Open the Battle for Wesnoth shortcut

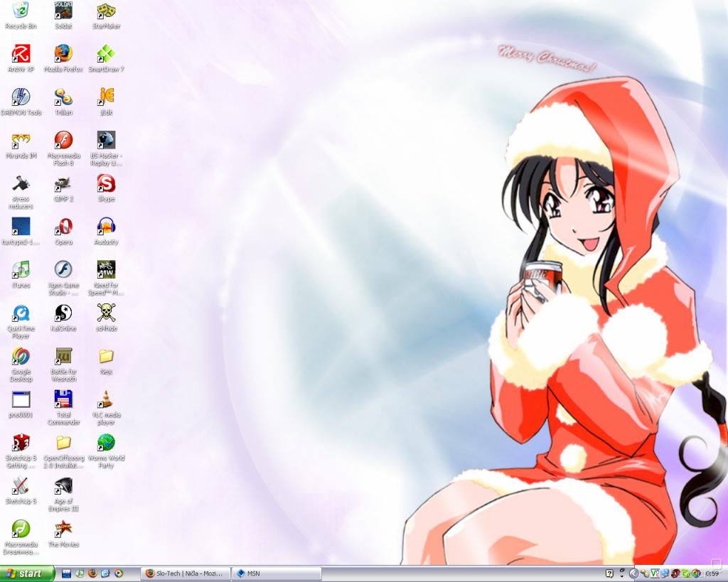pyautogui.click(x=63, y=365)
